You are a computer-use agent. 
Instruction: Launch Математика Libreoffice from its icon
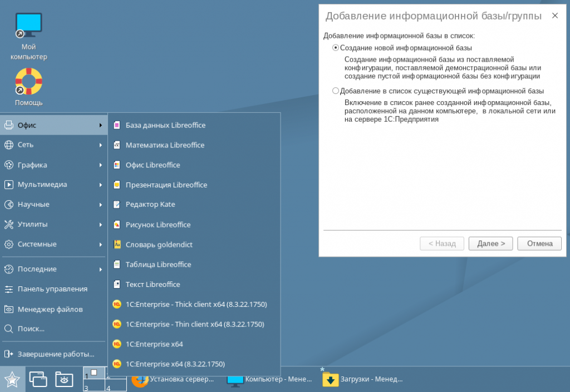pyautogui.click(x=117, y=145)
